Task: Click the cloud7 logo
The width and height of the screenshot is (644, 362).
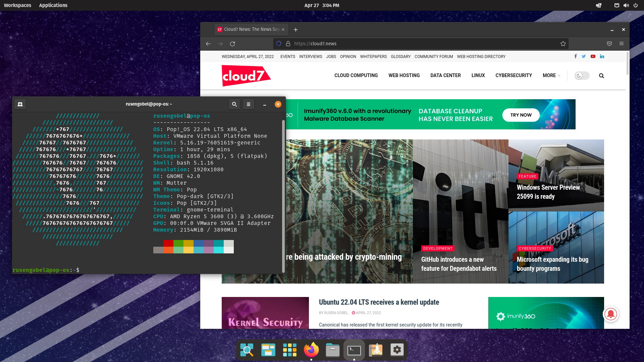Action: click(246, 75)
